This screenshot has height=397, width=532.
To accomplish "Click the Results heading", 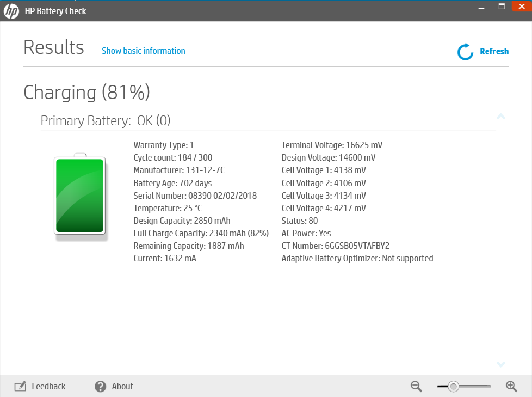I will (53, 47).
